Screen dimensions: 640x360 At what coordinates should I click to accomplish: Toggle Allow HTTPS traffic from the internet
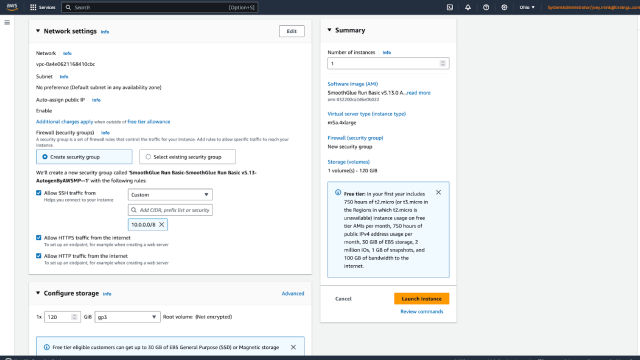click(39, 238)
